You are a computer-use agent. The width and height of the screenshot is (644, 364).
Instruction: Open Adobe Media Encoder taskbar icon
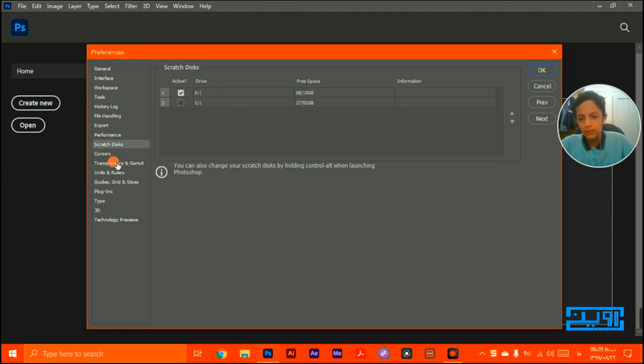pos(338,354)
